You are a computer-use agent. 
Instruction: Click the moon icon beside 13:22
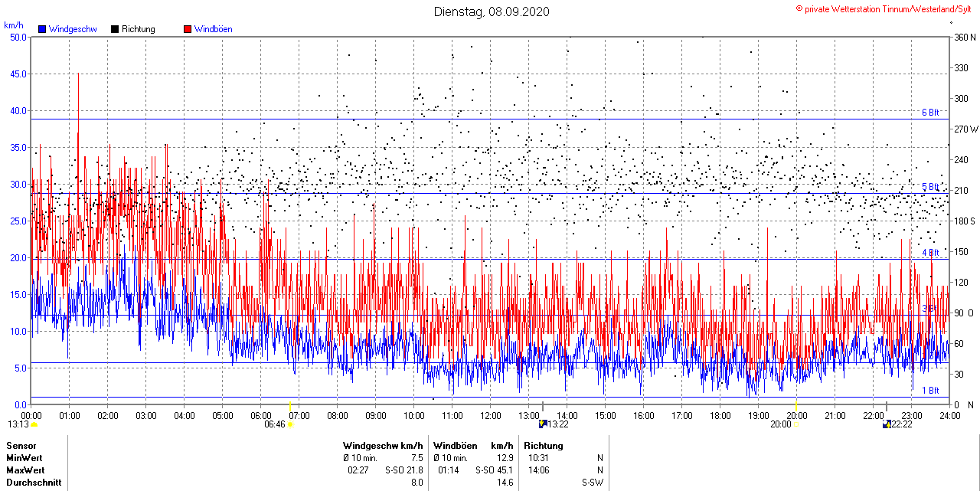[x=543, y=424]
